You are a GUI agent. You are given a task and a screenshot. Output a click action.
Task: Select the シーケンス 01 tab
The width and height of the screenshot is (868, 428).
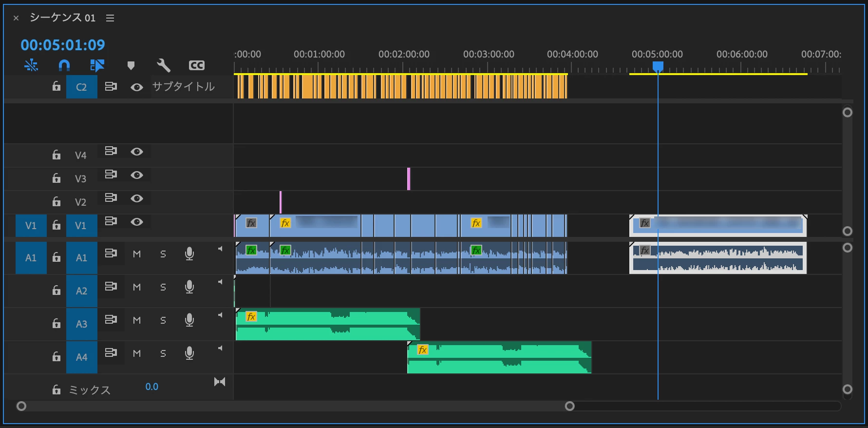click(62, 18)
